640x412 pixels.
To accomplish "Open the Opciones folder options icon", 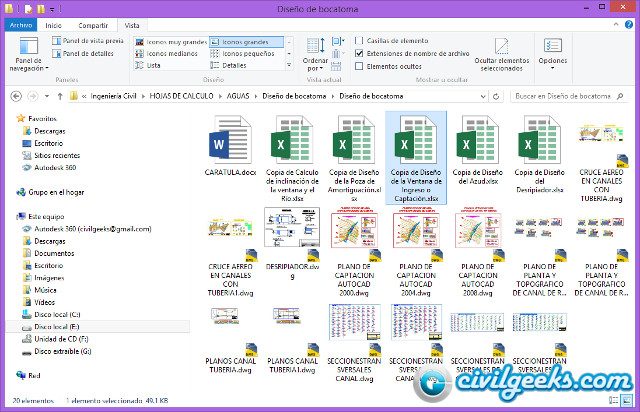I will tap(552, 52).
